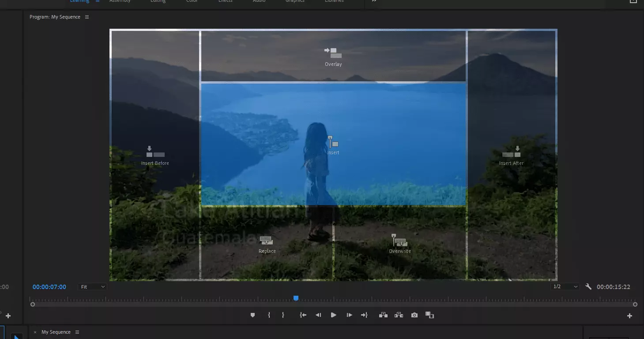Select the My Sequence timeline tab
Image resolution: width=644 pixels, height=339 pixels.
[56, 332]
